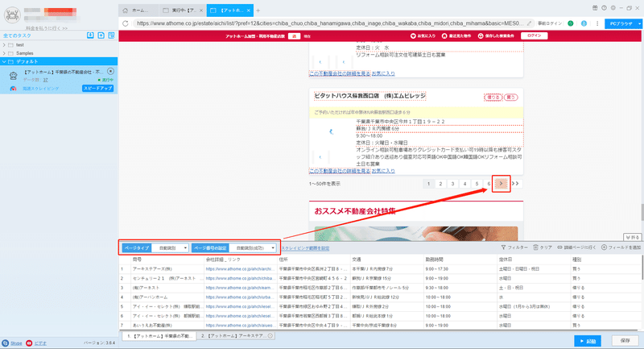The width and height of the screenshot is (644, 349).
Task: Click the 詳細ページに行く link icon
Action: (559, 247)
